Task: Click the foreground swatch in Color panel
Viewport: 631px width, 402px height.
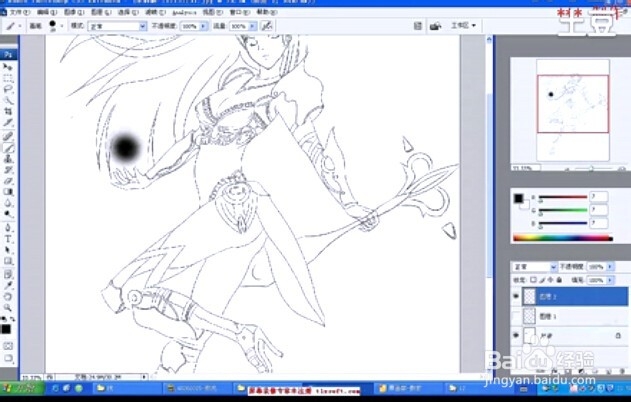Action: tap(518, 198)
